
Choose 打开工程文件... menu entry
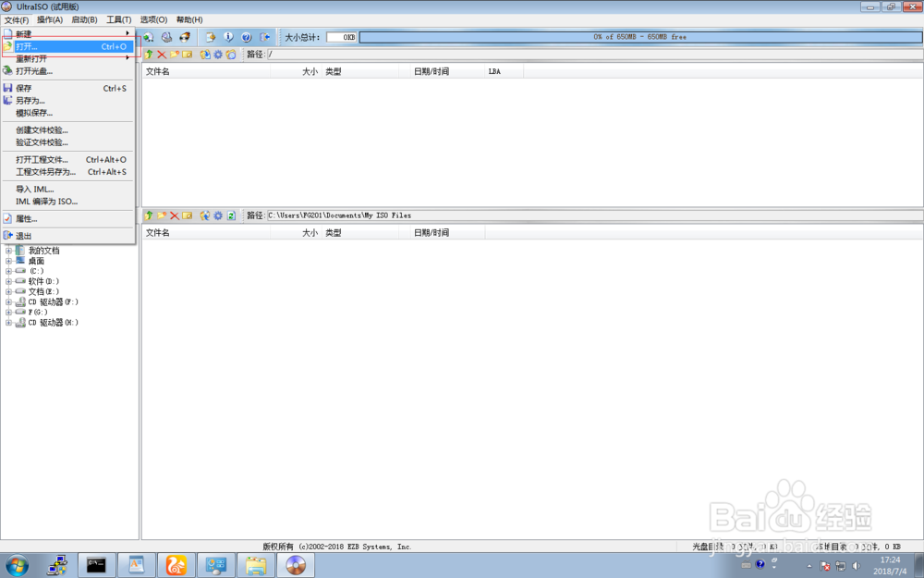(67, 159)
